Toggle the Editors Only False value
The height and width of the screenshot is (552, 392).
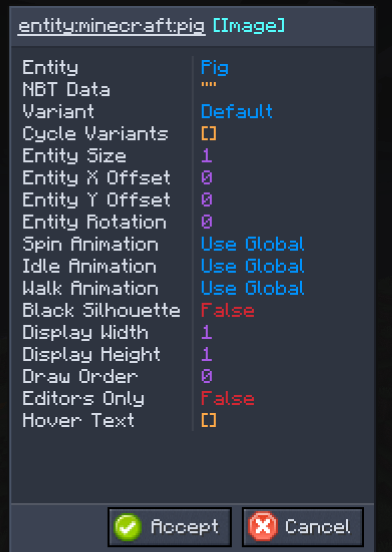[x=227, y=398]
